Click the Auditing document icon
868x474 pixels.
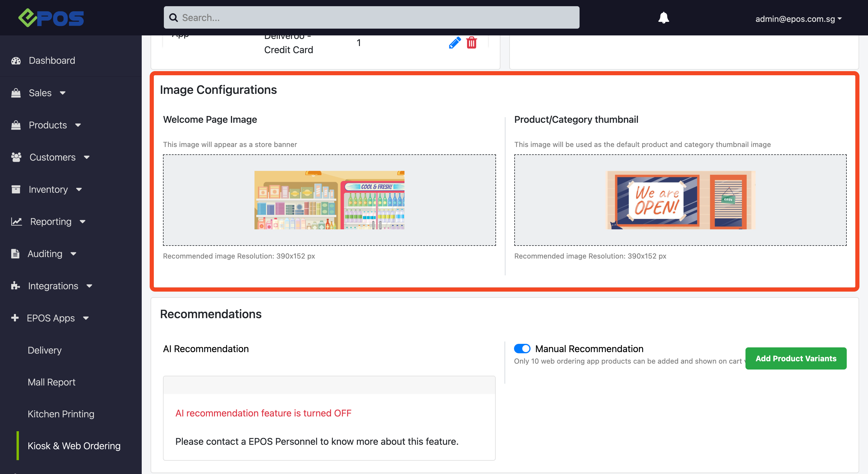click(x=15, y=254)
